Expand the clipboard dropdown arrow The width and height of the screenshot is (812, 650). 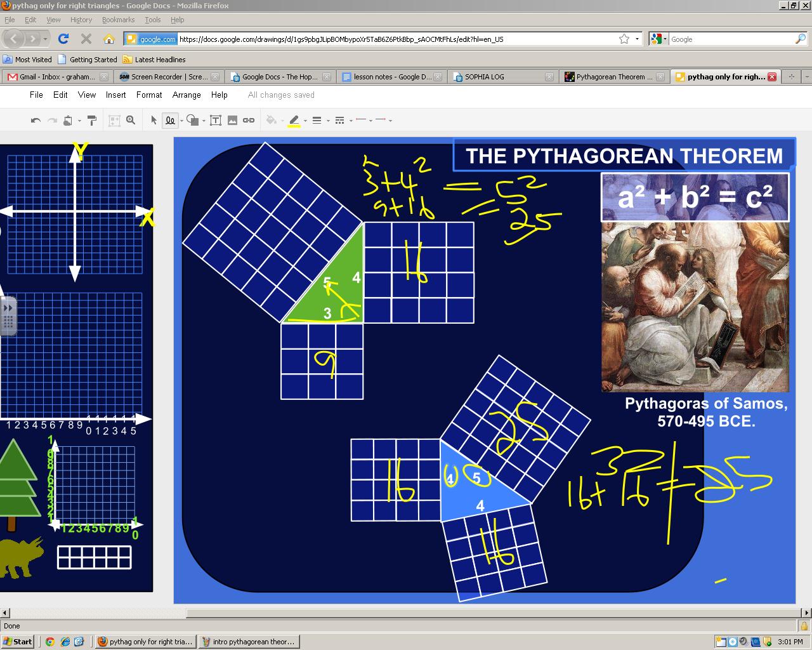coord(79,121)
